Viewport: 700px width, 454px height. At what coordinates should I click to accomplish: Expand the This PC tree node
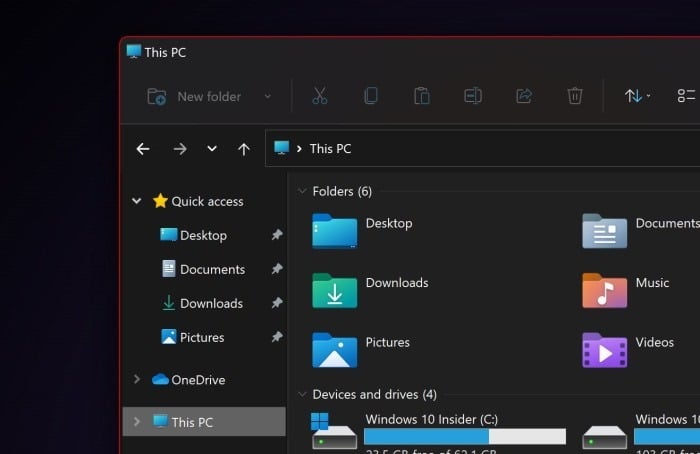click(x=137, y=421)
